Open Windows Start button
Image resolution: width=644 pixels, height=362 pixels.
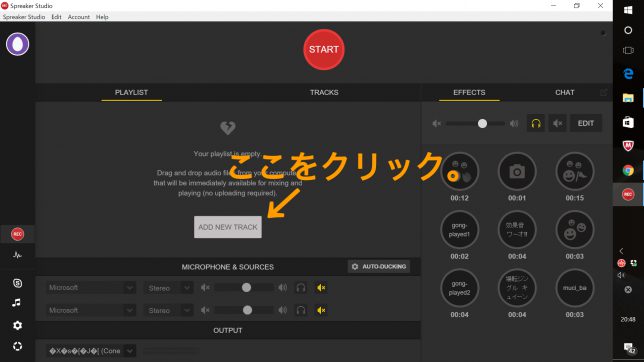point(628,10)
